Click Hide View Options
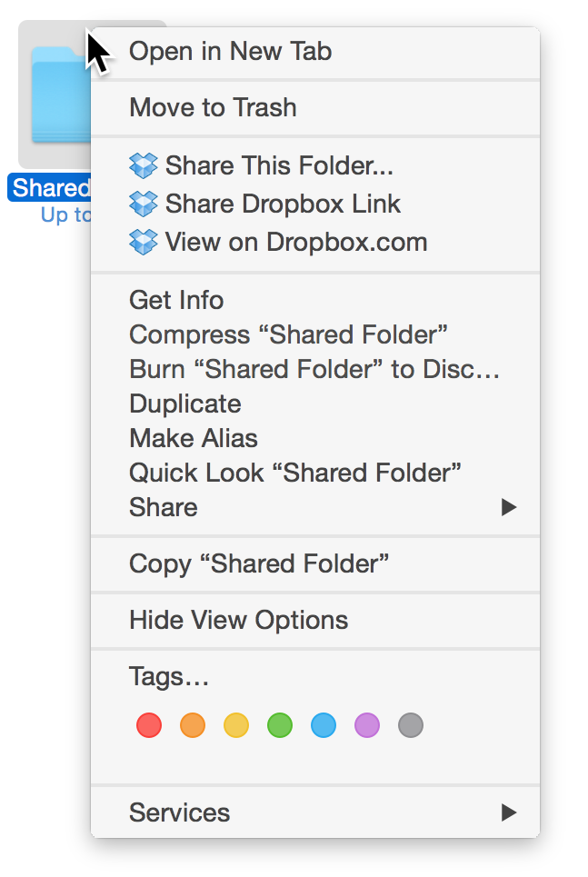Viewport: 588px width, 877px height. (x=238, y=620)
